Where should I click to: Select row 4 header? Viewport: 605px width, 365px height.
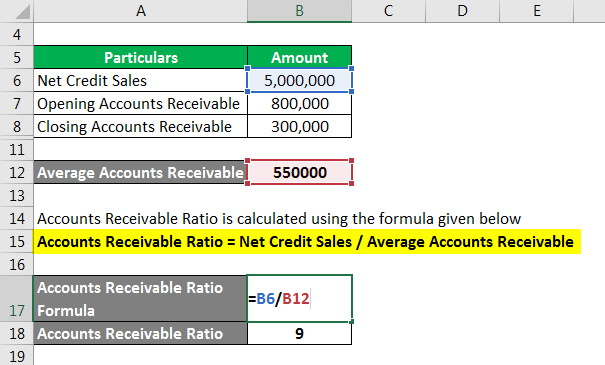point(17,34)
